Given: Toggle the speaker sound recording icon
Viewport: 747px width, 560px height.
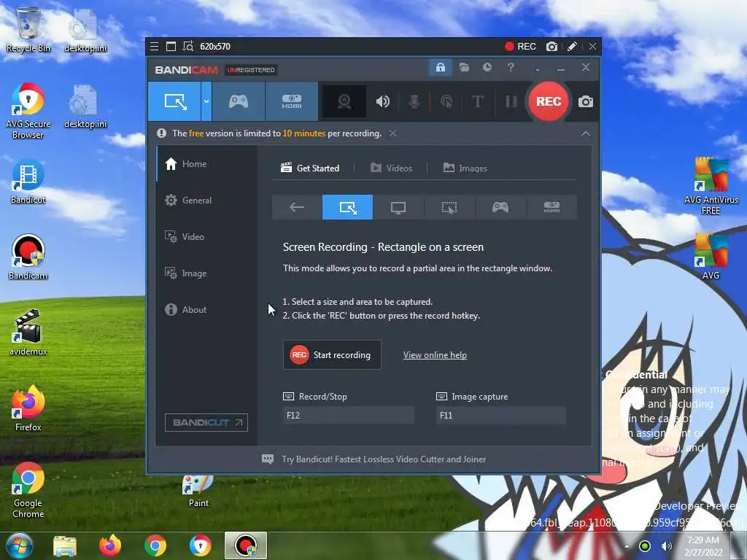Looking at the screenshot, I should tap(382, 101).
